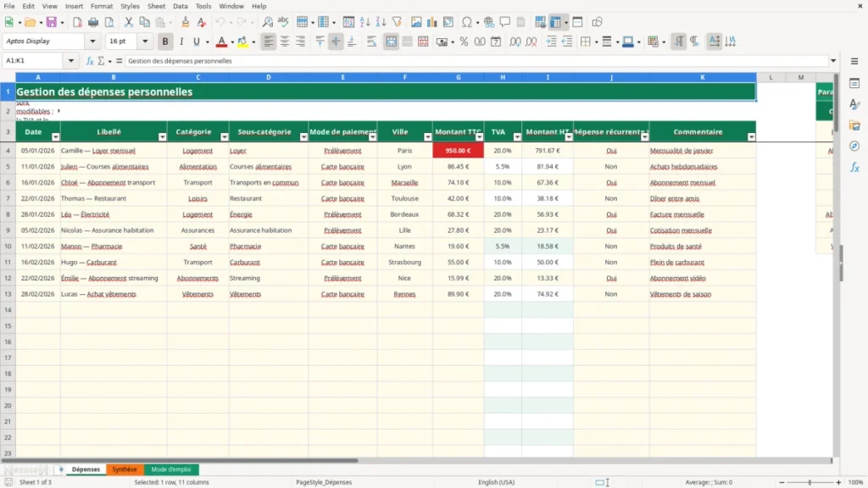Open the Sheet menu
Screen dimensions: 868x488
[x=156, y=6]
